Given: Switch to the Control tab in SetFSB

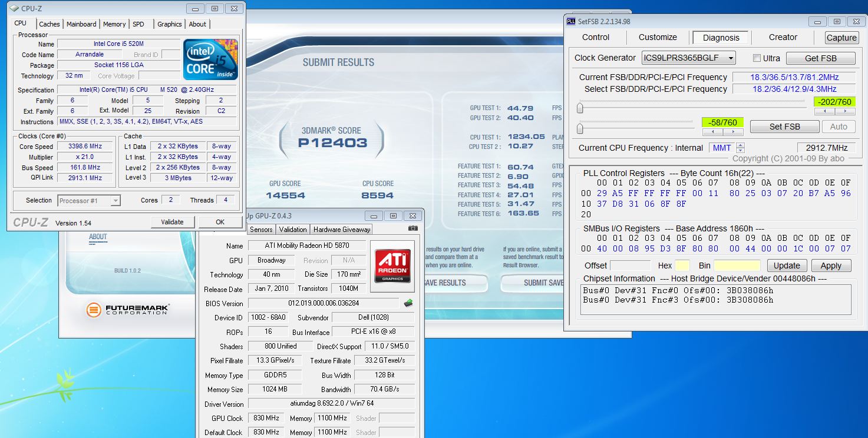Looking at the screenshot, I should tap(596, 37).
